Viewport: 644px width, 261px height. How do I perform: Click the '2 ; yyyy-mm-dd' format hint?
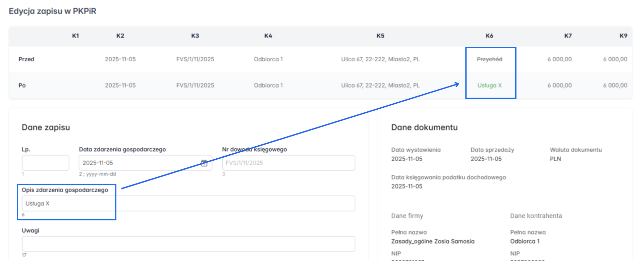(98, 174)
